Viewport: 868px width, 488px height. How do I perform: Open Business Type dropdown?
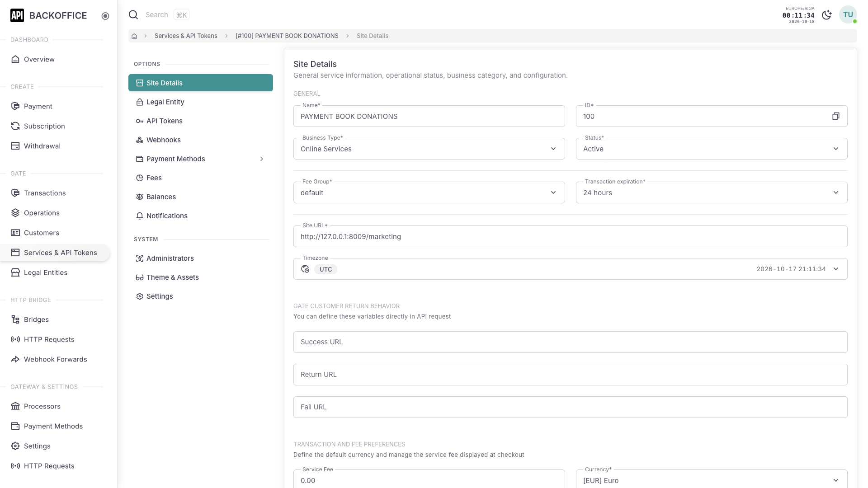click(429, 149)
